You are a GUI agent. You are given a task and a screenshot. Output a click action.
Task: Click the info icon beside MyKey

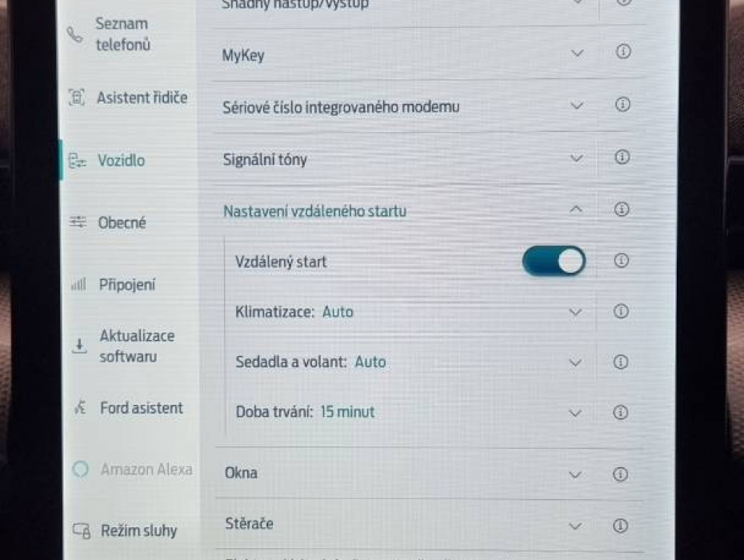click(x=623, y=52)
